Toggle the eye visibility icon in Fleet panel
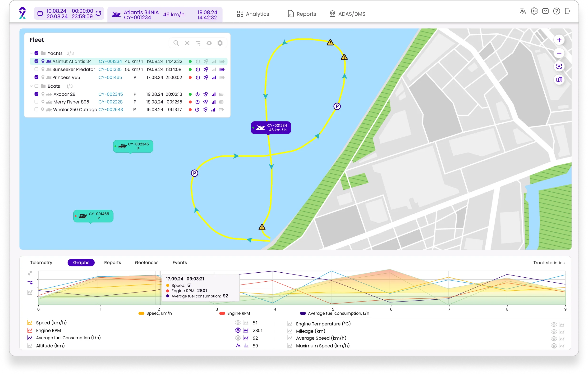This screenshot has width=588, height=374. click(x=209, y=43)
